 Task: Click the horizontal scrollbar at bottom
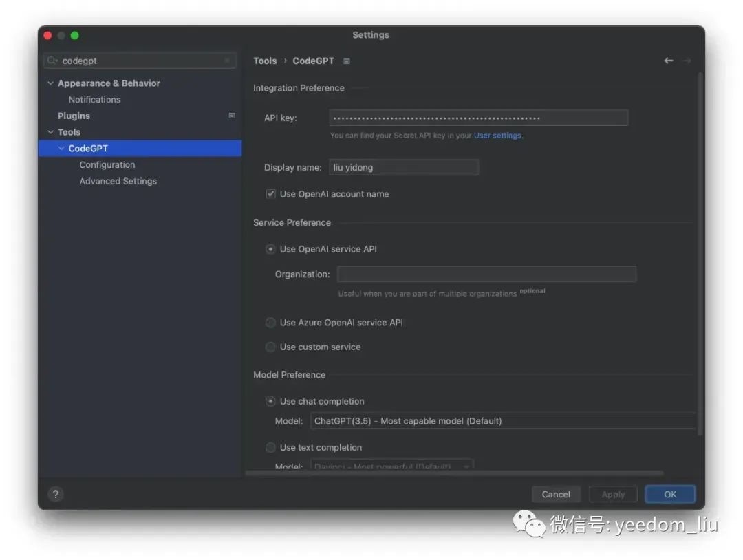[x=454, y=473]
